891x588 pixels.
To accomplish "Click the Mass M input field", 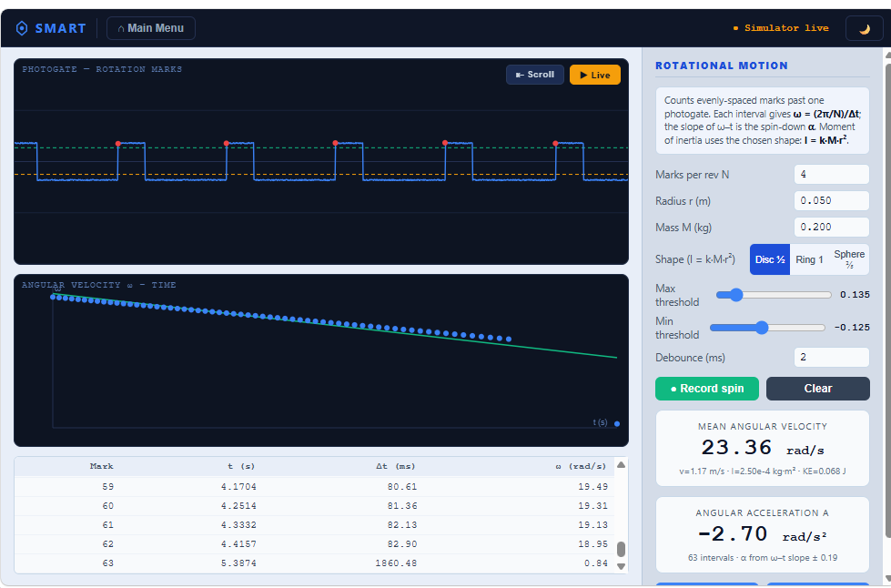I will (831, 228).
